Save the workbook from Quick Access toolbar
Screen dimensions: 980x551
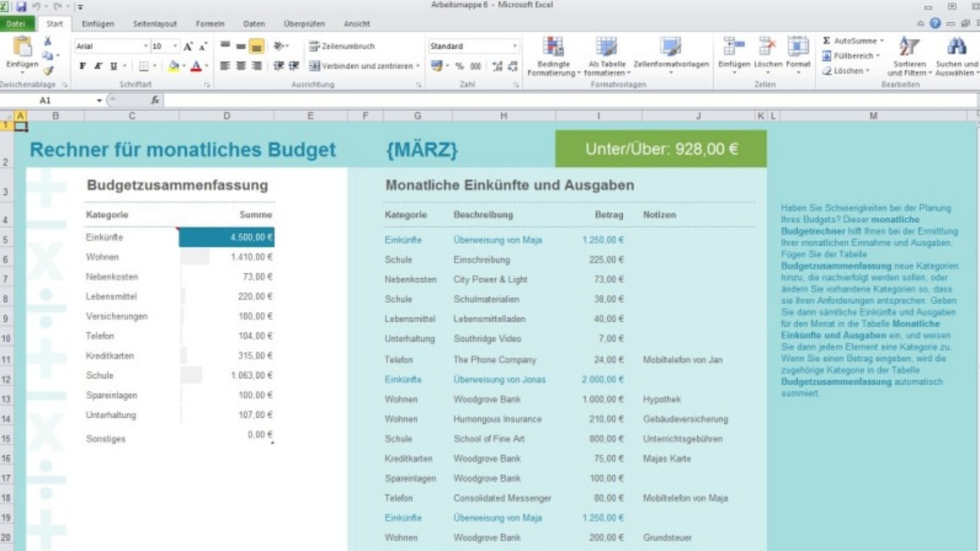coord(20,6)
